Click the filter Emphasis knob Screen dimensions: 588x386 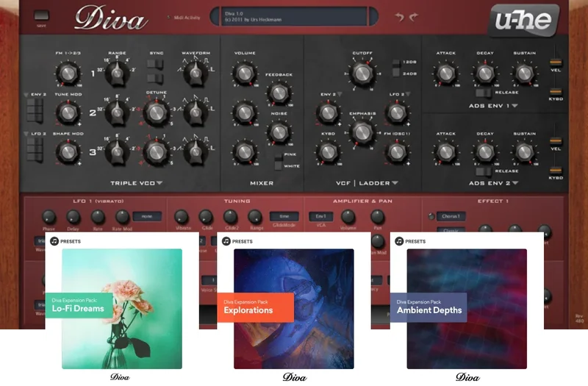362,132
